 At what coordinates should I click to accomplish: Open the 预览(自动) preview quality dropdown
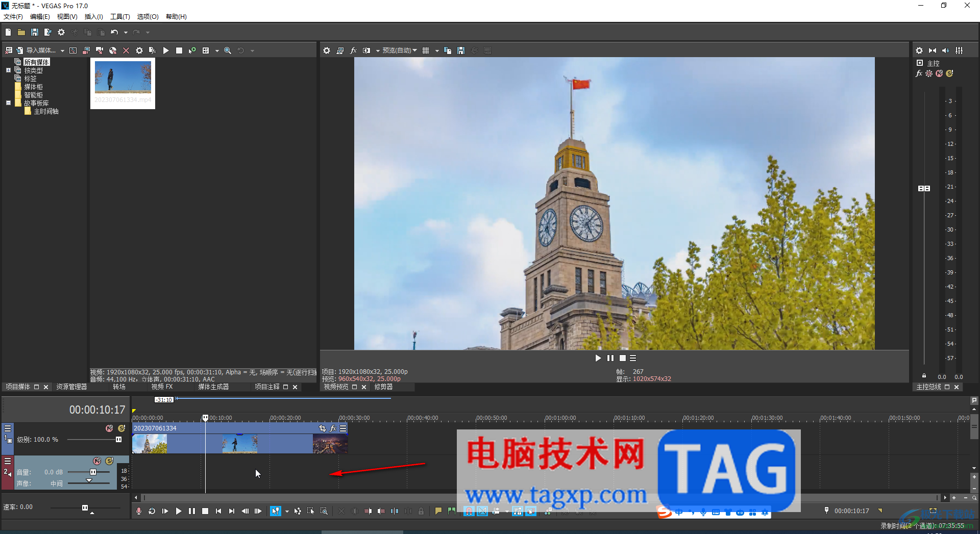[400, 50]
